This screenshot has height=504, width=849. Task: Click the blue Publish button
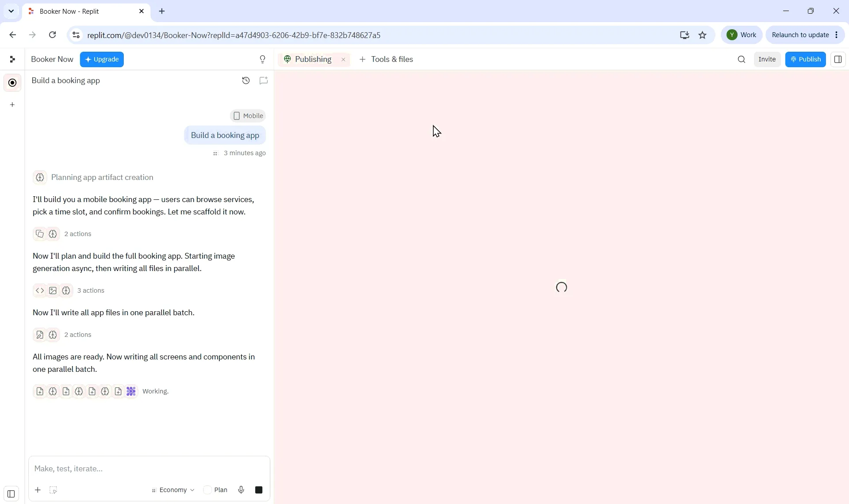coord(805,59)
